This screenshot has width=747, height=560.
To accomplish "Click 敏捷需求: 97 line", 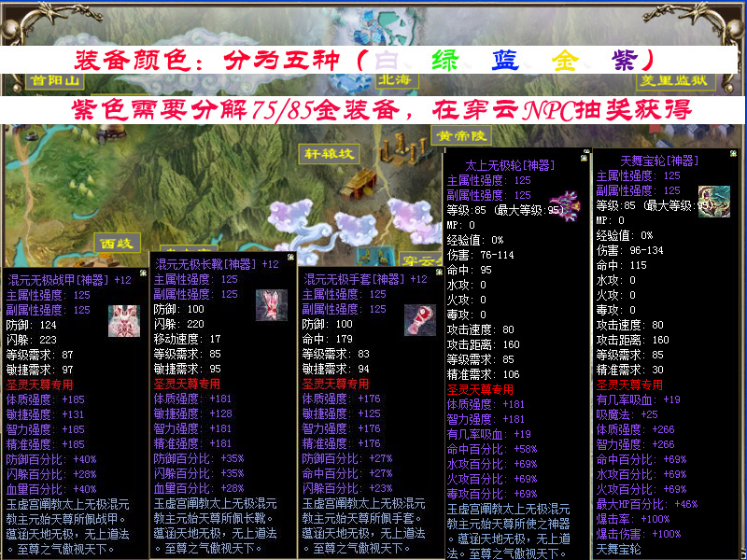I will coord(39,370).
